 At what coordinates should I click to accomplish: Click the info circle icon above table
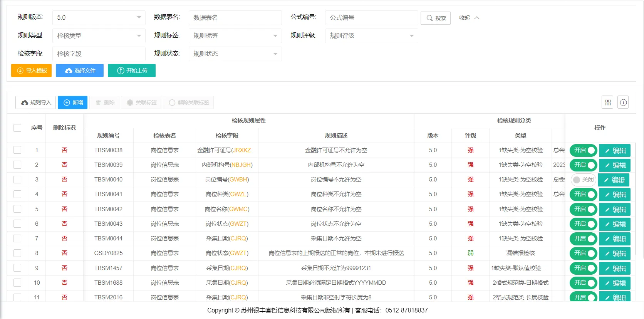pyautogui.click(x=623, y=102)
